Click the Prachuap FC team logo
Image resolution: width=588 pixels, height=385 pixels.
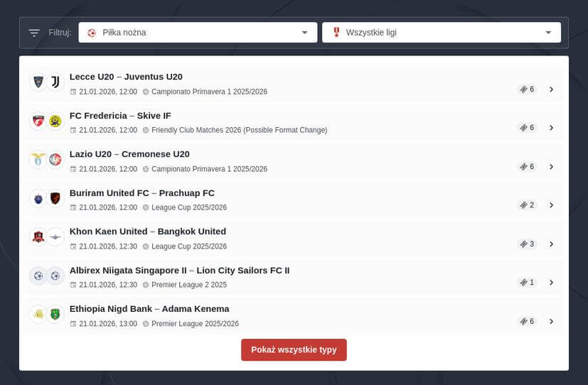55,198
